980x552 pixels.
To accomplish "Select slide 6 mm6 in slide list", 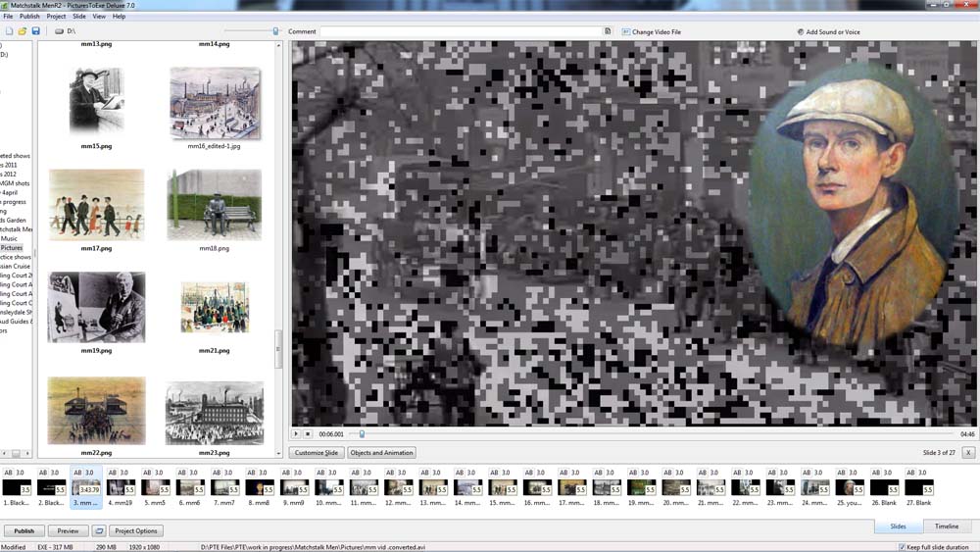I will (189, 488).
